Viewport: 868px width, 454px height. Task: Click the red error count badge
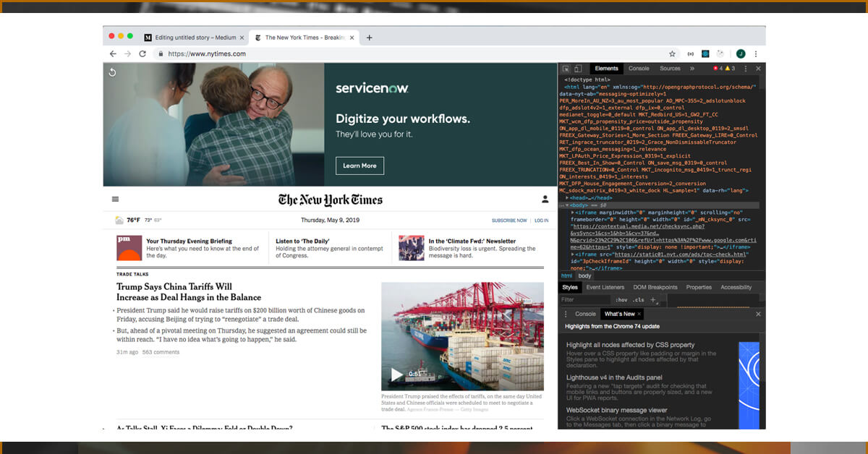(718, 69)
